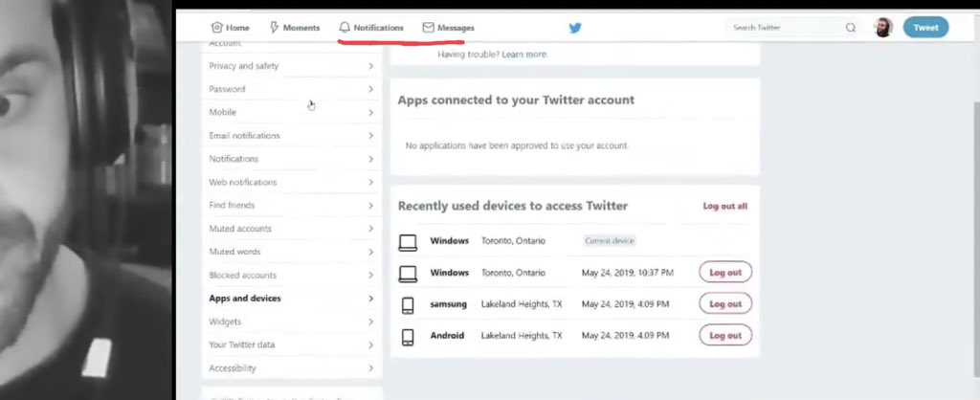Open Web notifications settings
980x400 pixels.
(292, 182)
